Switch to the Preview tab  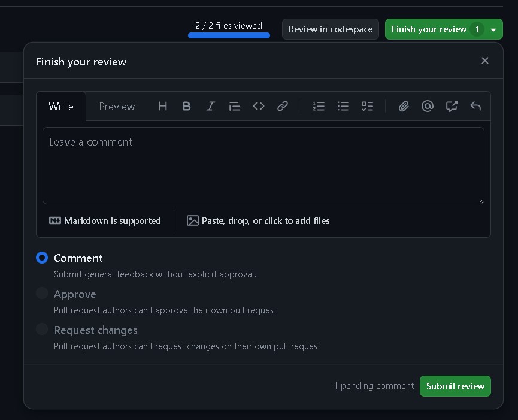click(x=117, y=107)
